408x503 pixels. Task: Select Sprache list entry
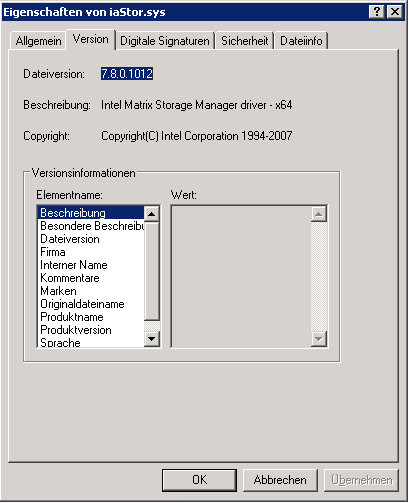[92, 342]
